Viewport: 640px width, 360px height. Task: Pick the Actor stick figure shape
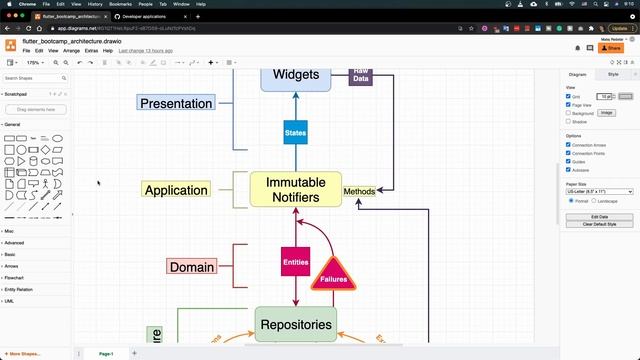[45, 184]
